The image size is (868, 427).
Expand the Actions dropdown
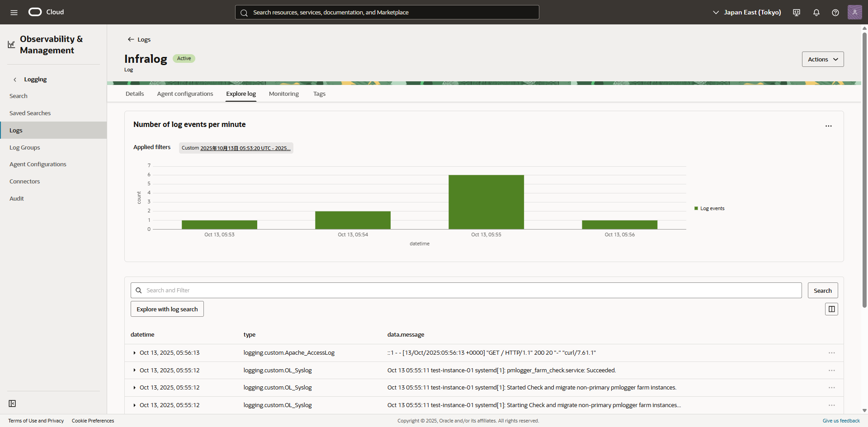pos(822,59)
